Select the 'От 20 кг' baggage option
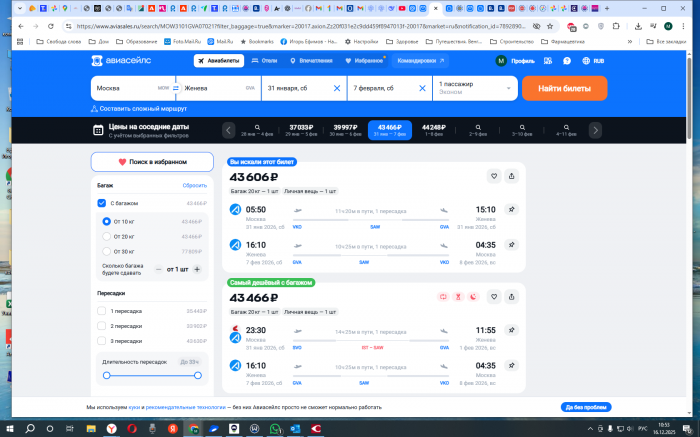The width and height of the screenshot is (700, 437). click(x=107, y=236)
